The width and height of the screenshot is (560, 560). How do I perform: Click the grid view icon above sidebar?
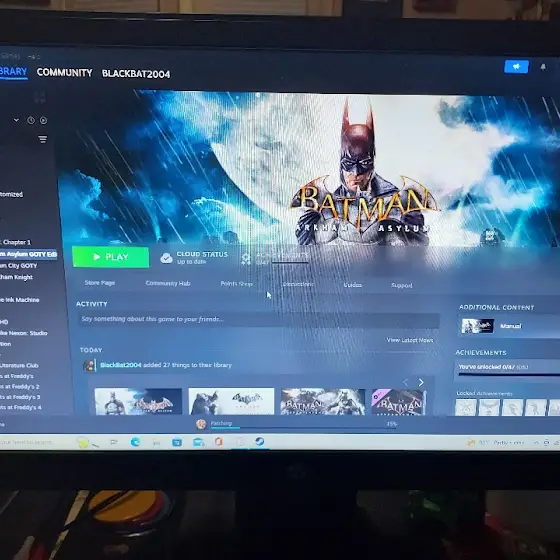39,98
